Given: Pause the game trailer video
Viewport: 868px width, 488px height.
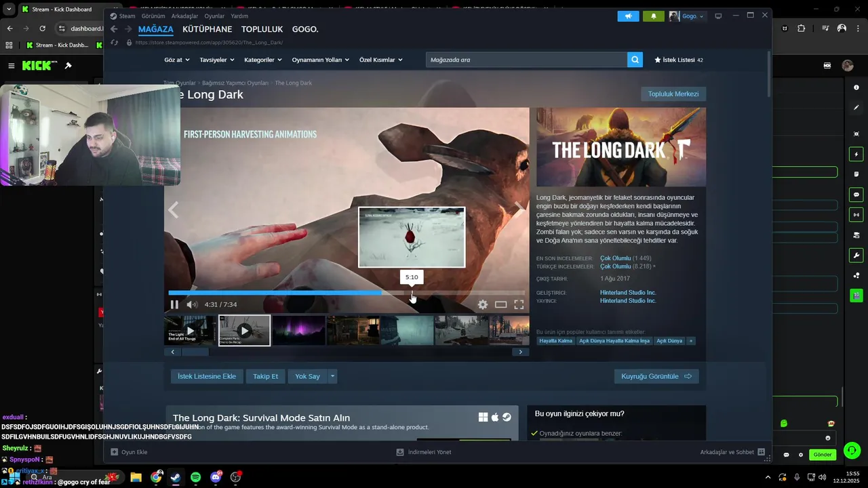Looking at the screenshot, I should [x=174, y=305].
